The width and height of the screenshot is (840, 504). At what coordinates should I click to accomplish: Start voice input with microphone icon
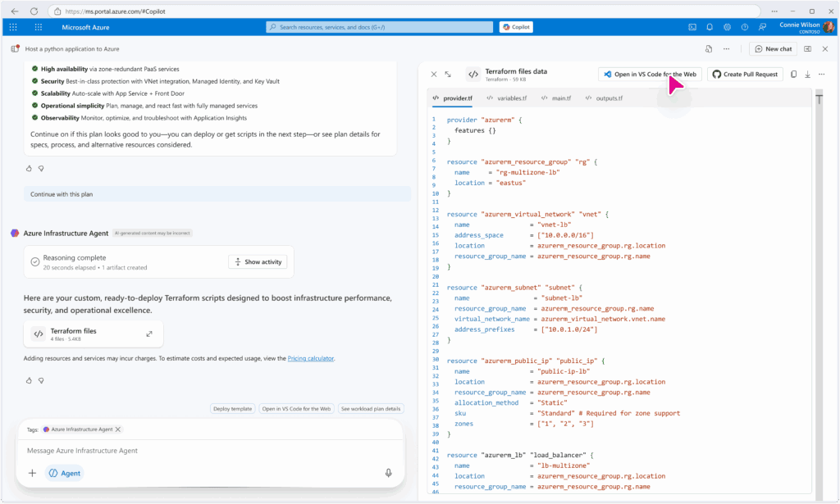(x=388, y=473)
